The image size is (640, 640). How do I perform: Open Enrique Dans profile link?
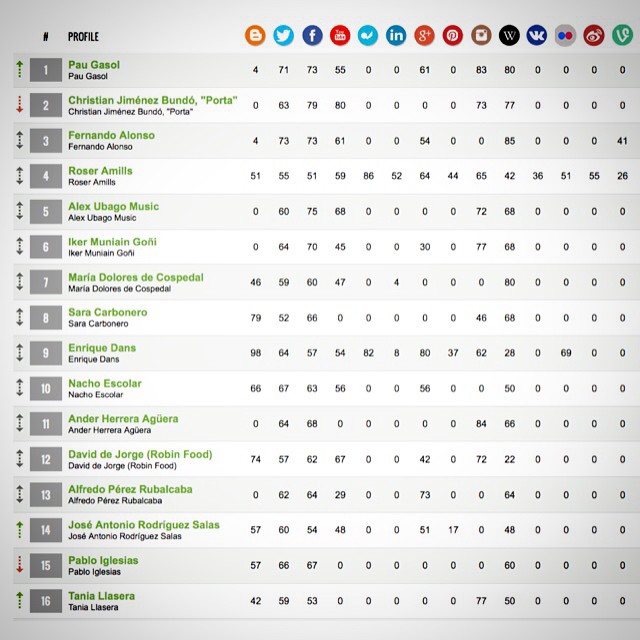point(102,348)
